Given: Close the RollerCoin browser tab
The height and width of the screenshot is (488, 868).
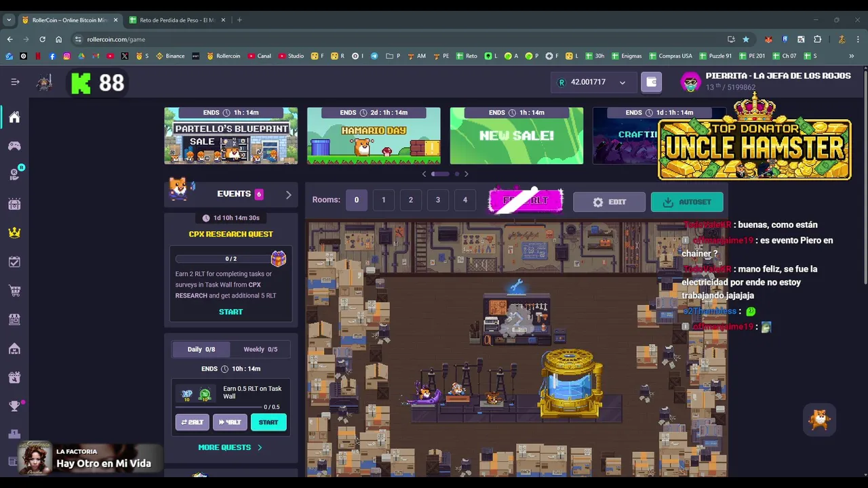Looking at the screenshot, I should click(115, 20).
